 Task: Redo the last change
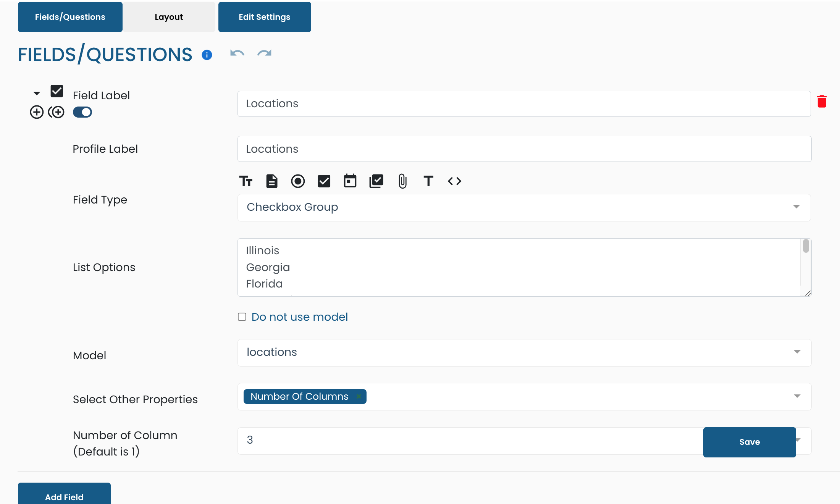pos(264,53)
